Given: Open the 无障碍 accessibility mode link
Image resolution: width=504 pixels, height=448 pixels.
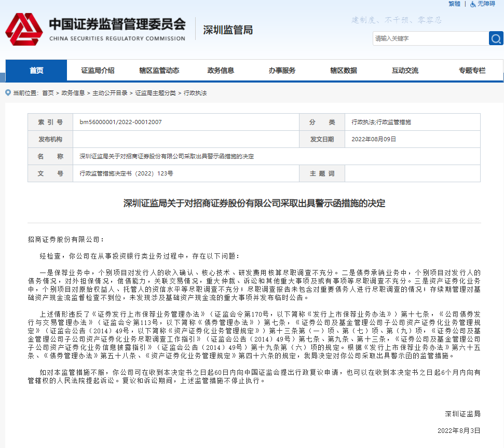Looking at the screenshot, I should tap(486, 4).
